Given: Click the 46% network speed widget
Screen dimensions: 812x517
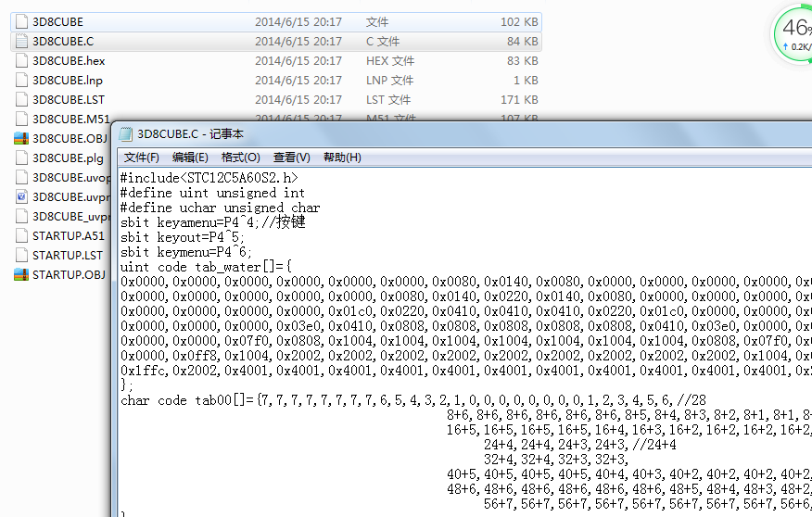Looking at the screenshot, I should tap(793, 34).
